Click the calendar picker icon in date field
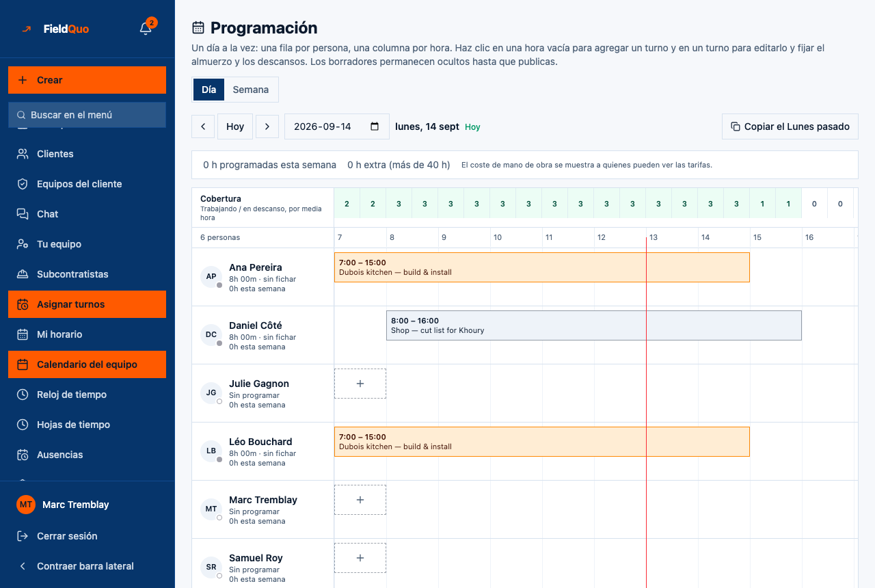 click(375, 126)
